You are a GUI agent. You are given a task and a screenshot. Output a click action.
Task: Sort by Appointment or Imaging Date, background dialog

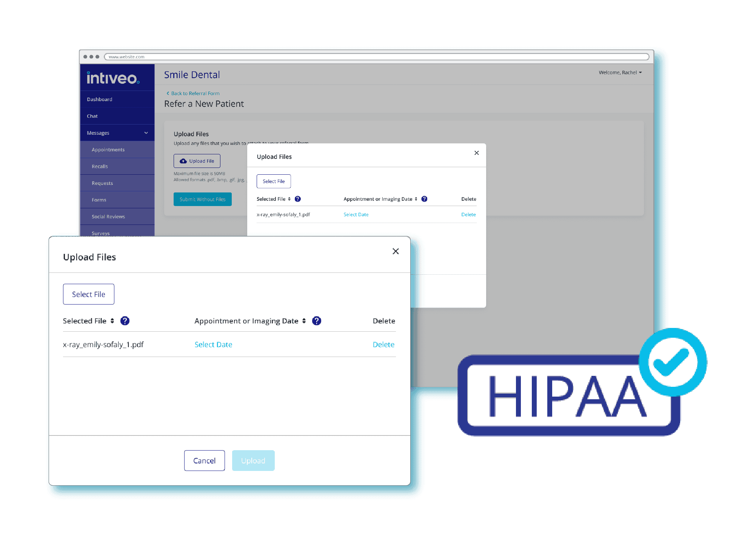click(x=416, y=199)
